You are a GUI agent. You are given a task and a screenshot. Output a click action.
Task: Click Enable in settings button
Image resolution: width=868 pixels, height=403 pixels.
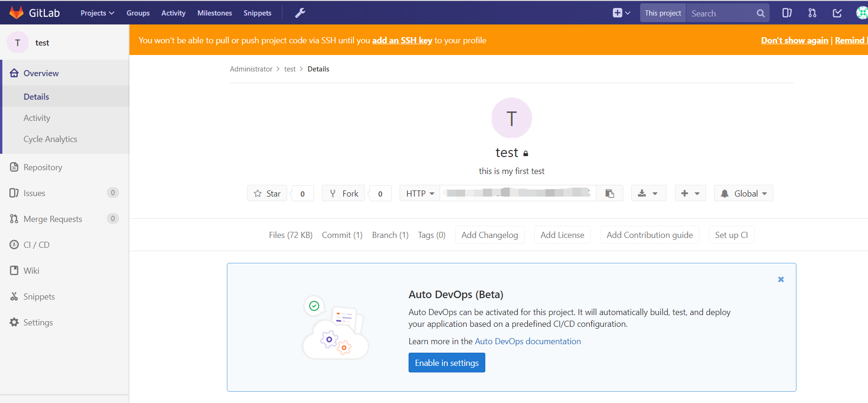(447, 363)
